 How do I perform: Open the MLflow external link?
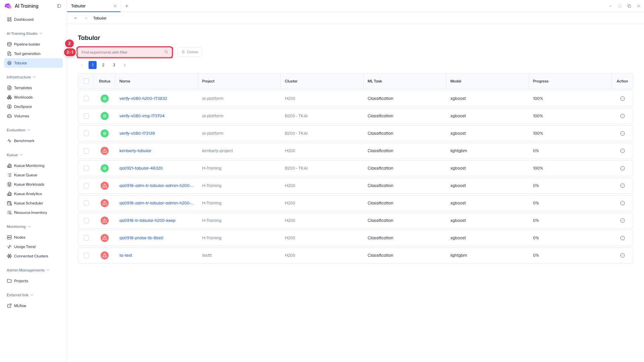(x=33, y=306)
